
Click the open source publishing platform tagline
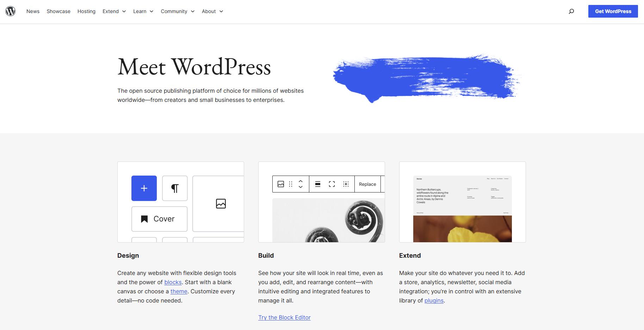click(x=210, y=95)
